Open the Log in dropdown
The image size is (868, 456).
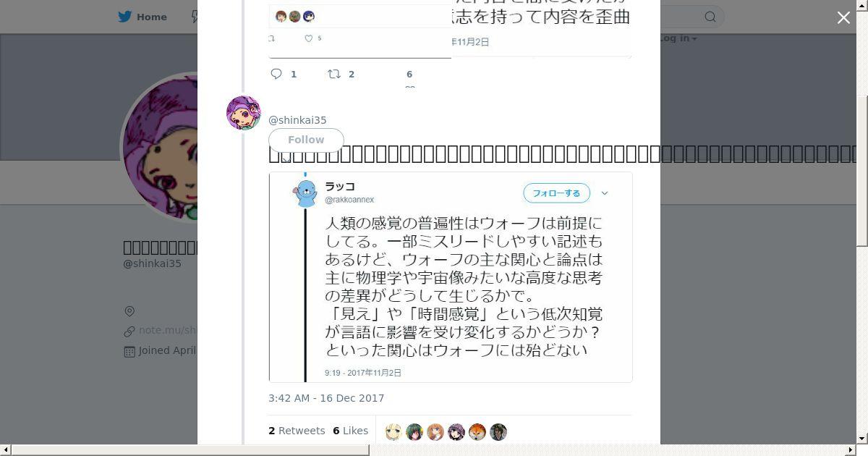coord(676,38)
